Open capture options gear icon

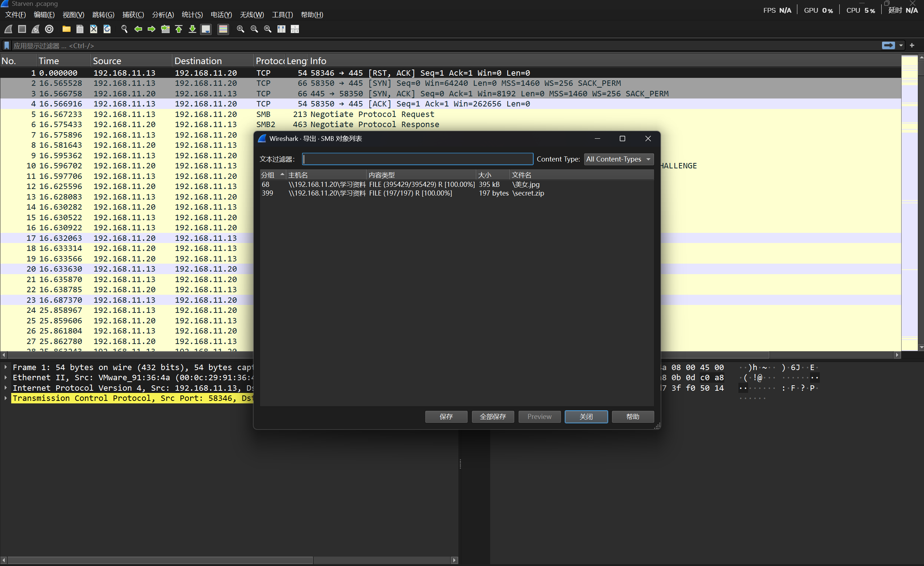[x=49, y=29]
